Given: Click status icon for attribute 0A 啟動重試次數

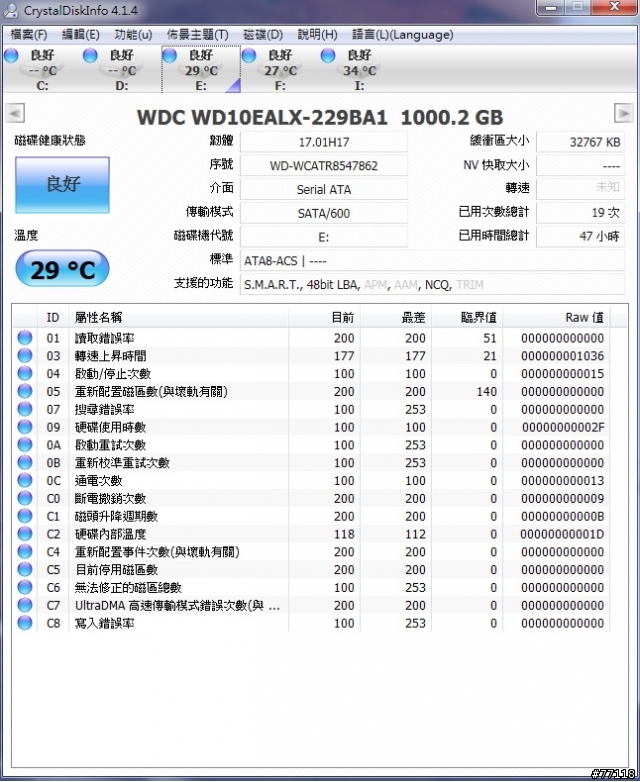Looking at the screenshot, I should tap(24, 445).
